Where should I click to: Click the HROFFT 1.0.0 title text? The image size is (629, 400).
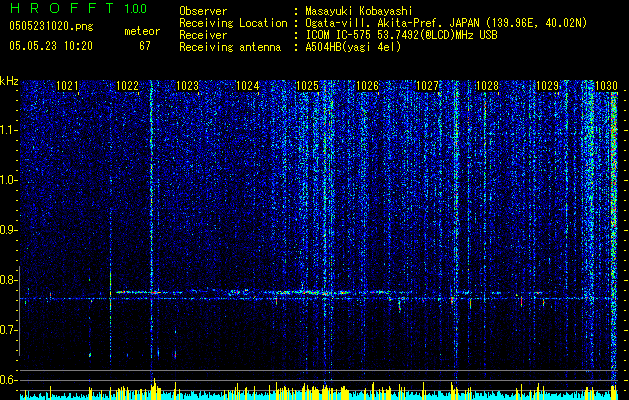(78, 8)
